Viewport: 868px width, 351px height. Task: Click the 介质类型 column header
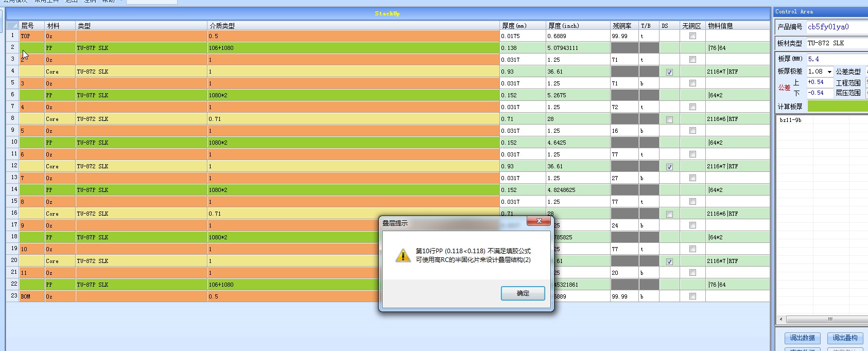tap(354, 25)
